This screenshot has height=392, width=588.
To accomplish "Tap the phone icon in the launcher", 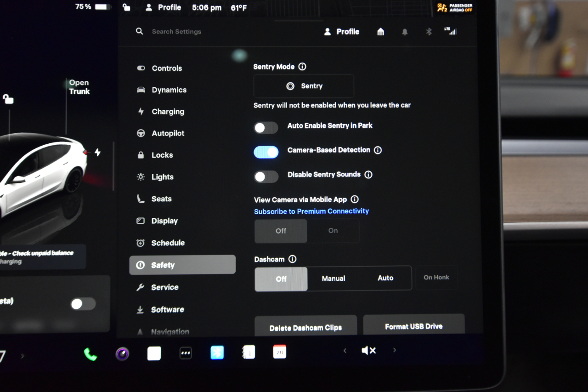I will [x=90, y=354].
